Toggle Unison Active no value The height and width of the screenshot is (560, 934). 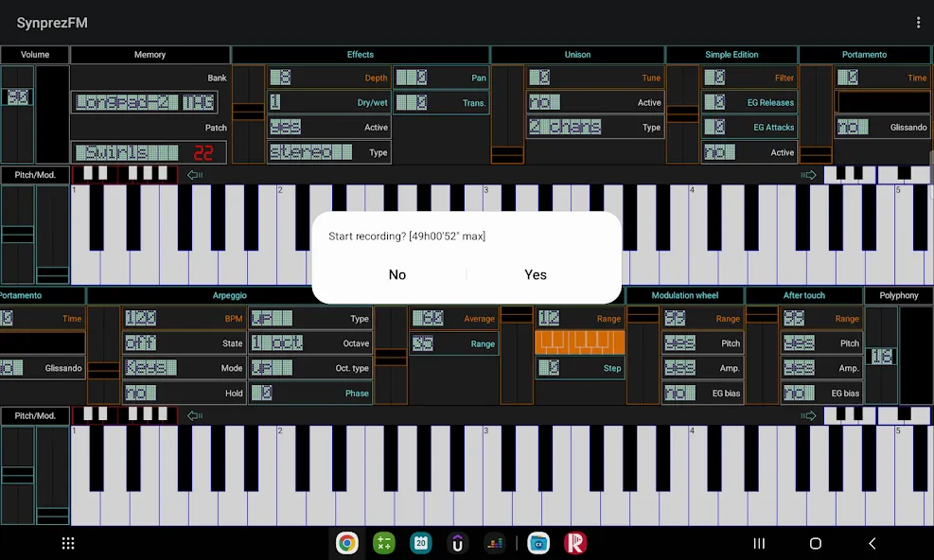tap(544, 102)
